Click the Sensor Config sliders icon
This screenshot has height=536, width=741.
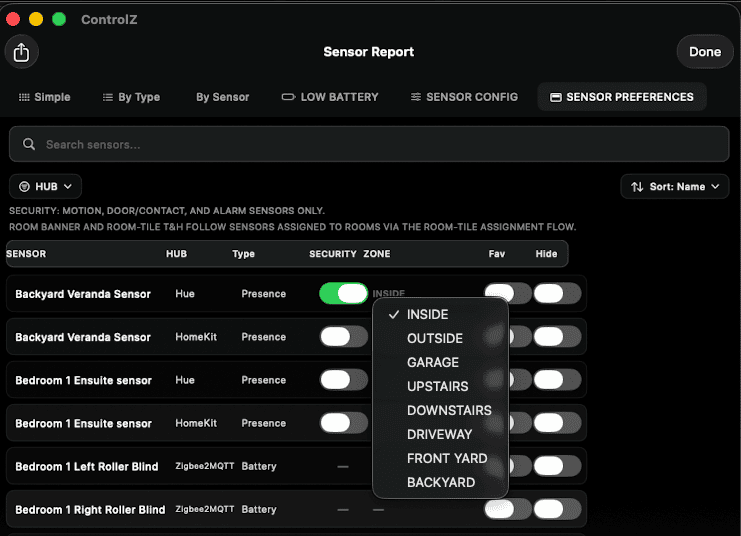pyautogui.click(x=416, y=97)
